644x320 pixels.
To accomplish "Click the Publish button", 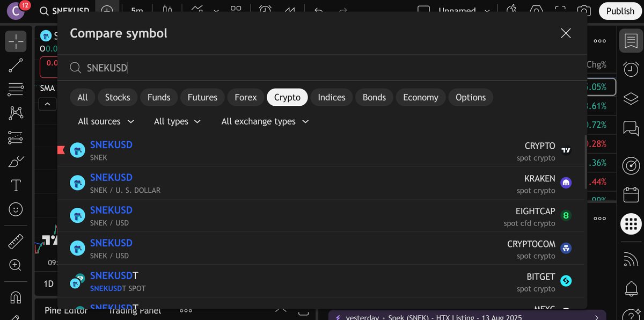I will pos(620,11).
